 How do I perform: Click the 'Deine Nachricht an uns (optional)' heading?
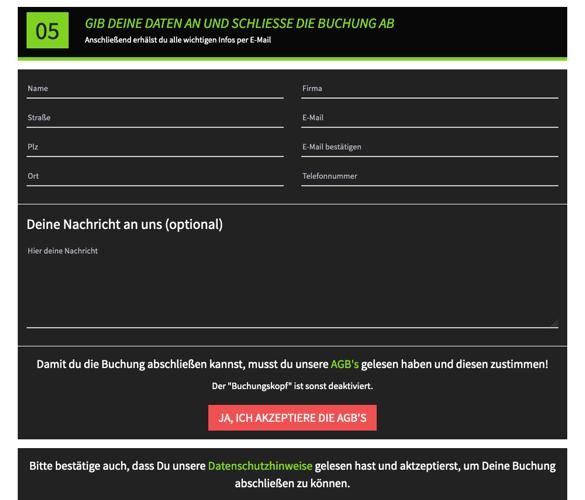click(x=125, y=225)
